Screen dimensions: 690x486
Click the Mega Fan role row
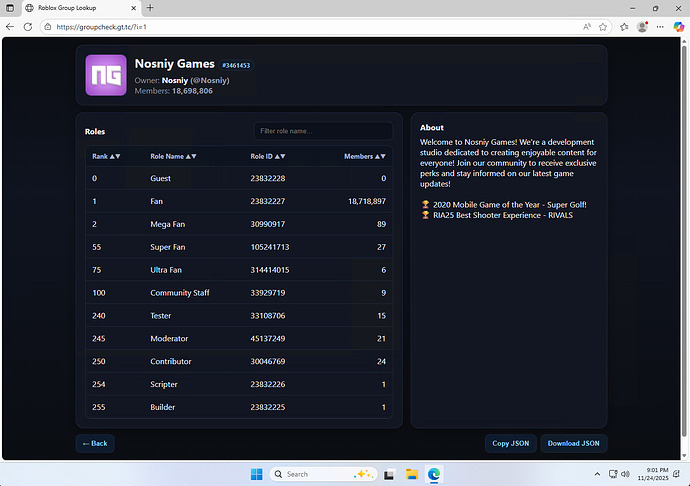239,224
